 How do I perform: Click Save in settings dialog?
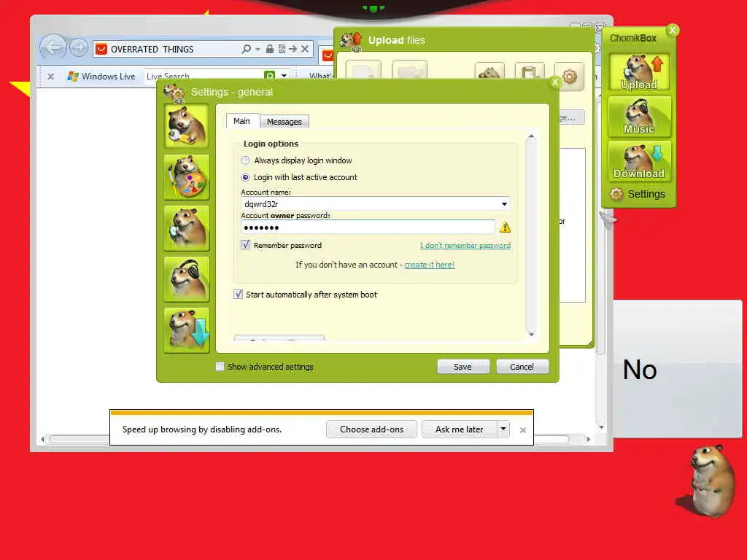463,367
